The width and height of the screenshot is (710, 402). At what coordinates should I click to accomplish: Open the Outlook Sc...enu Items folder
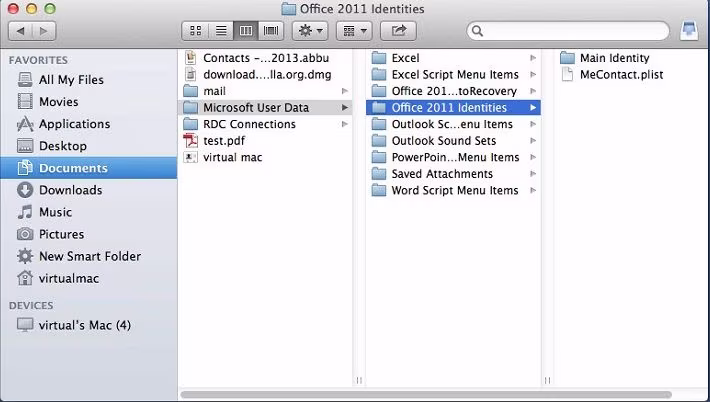coord(453,124)
